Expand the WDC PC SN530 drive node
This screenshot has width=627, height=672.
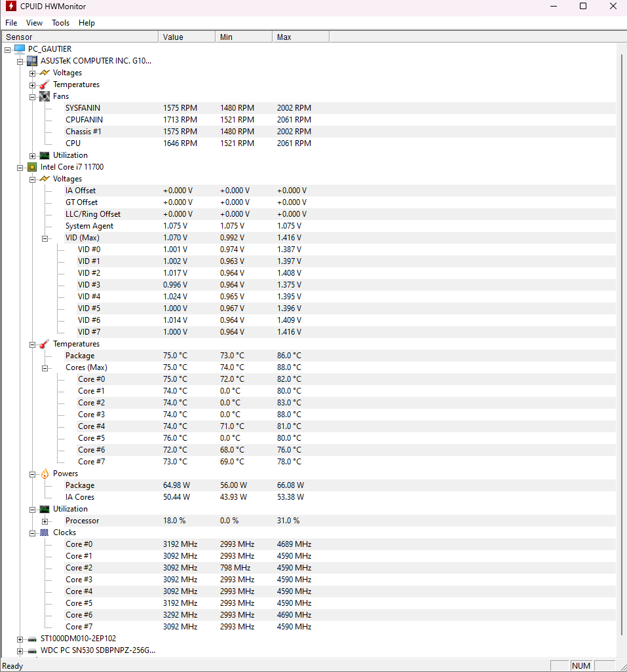click(20, 651)
